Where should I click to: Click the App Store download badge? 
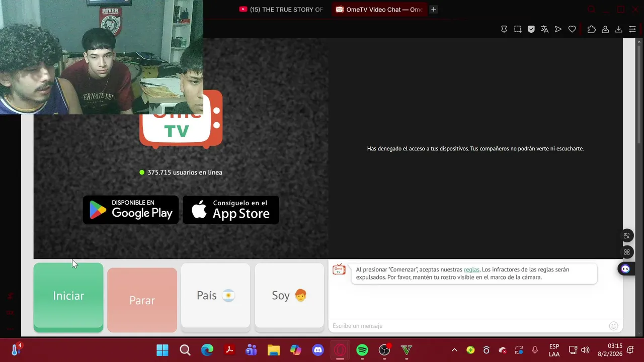point(230,210)
